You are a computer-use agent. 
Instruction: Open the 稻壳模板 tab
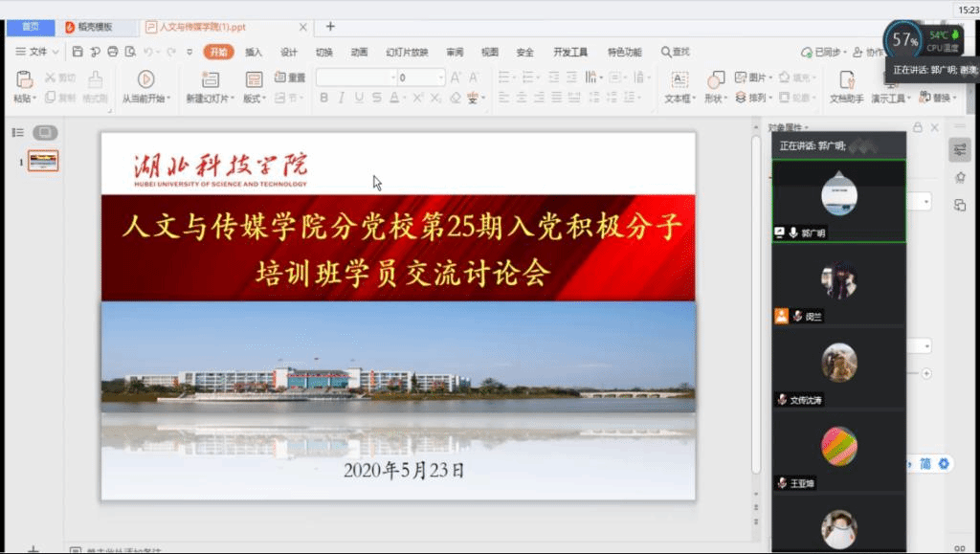pyautogui.click(x=95, y=27)
